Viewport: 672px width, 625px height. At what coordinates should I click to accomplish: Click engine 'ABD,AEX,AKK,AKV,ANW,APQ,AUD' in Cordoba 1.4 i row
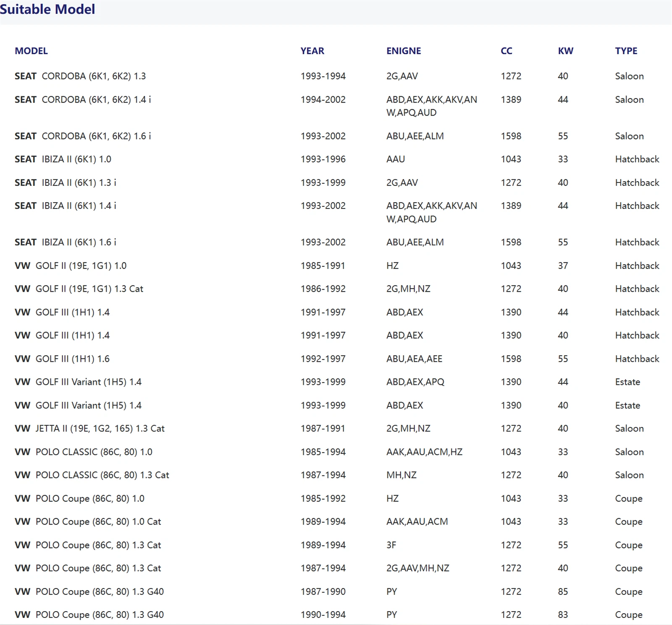[432, 106]
